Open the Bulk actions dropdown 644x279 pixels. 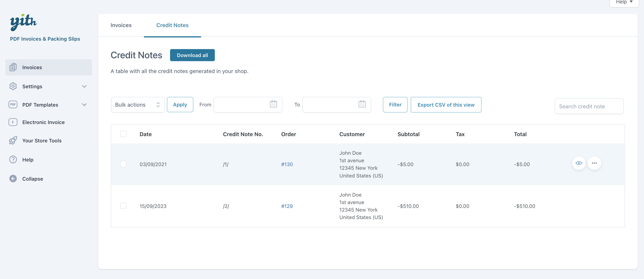pos(137,105)
